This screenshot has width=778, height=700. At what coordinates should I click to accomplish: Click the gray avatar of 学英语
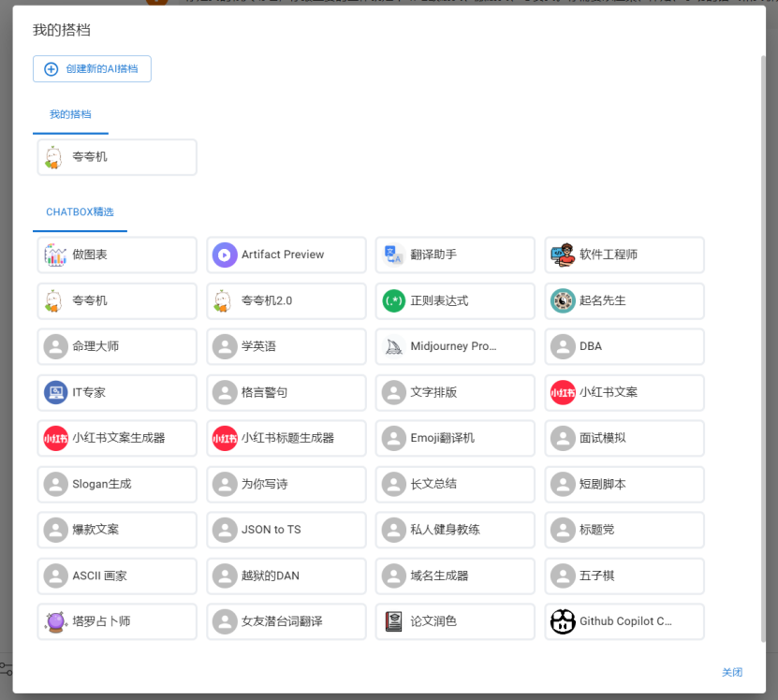(x=225, y=347)
